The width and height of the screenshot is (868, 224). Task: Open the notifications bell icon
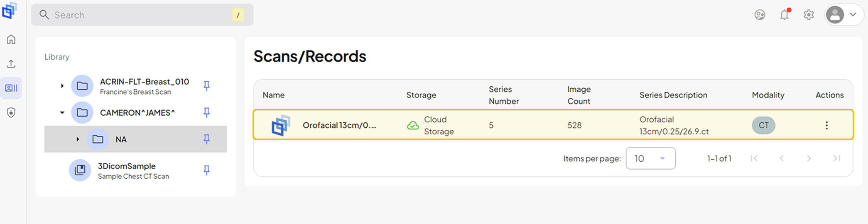[785, 15]
